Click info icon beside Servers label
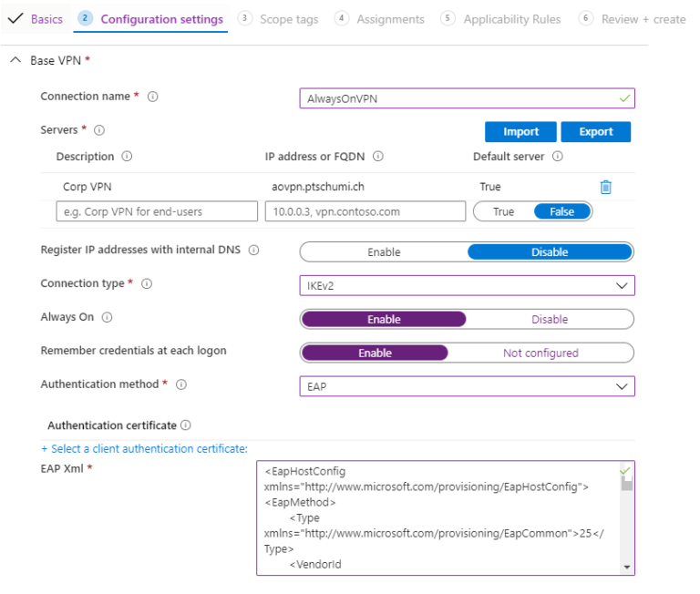This screenshot has width=700, height=594. tap(99, 130)
